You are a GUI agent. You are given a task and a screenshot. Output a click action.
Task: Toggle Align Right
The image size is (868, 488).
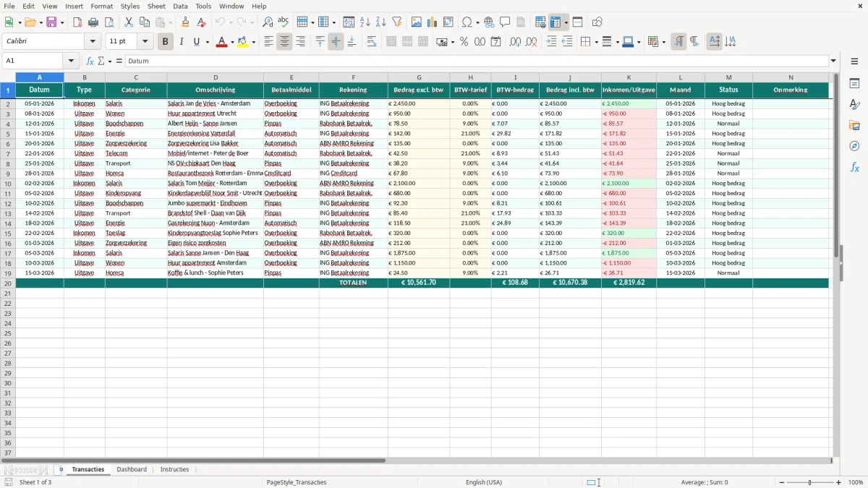coord(300,42)
